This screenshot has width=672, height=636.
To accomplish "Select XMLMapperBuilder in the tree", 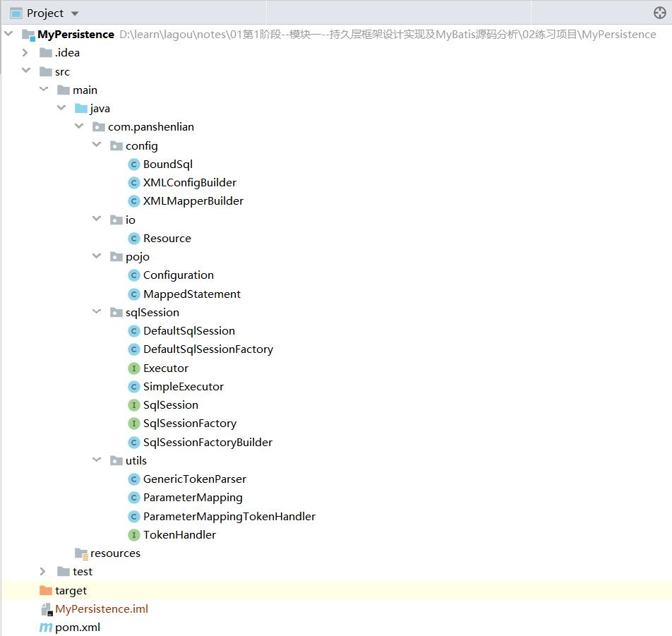I will (x=193, y=201).
